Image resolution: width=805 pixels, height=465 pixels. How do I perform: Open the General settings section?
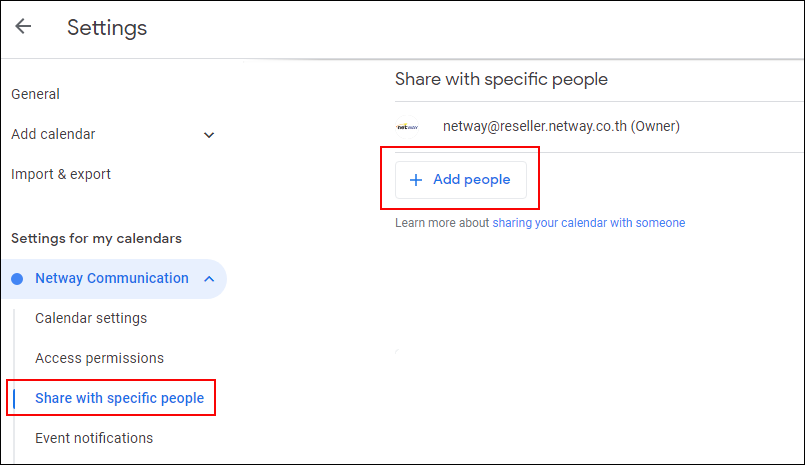tap(36, 94)
